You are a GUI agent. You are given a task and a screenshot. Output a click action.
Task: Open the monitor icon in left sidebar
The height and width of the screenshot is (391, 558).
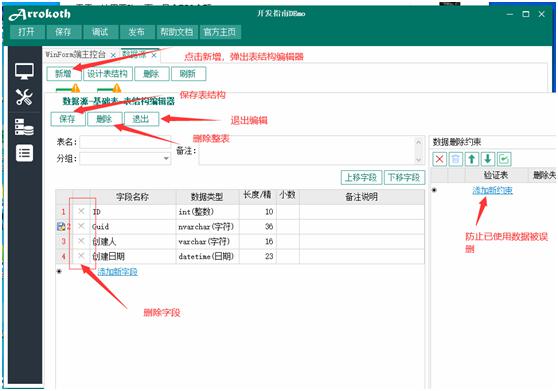click(x=24, y=71)
